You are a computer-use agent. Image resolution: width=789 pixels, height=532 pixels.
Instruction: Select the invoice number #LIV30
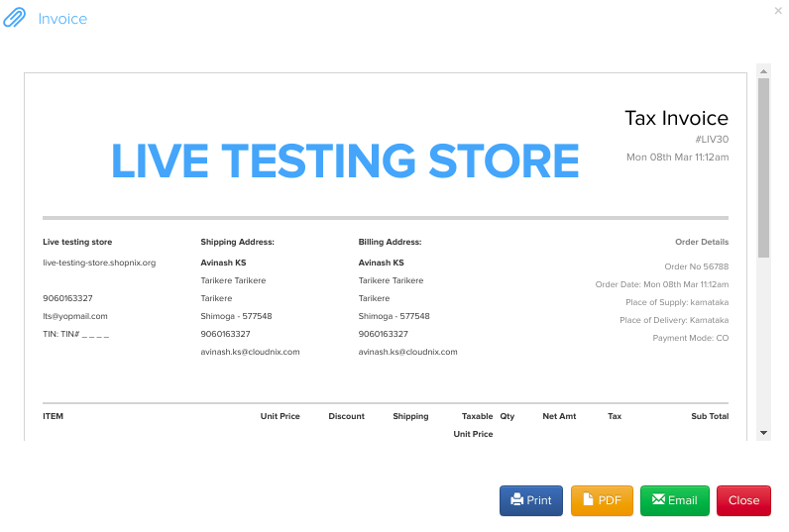(x=712, y=140)
